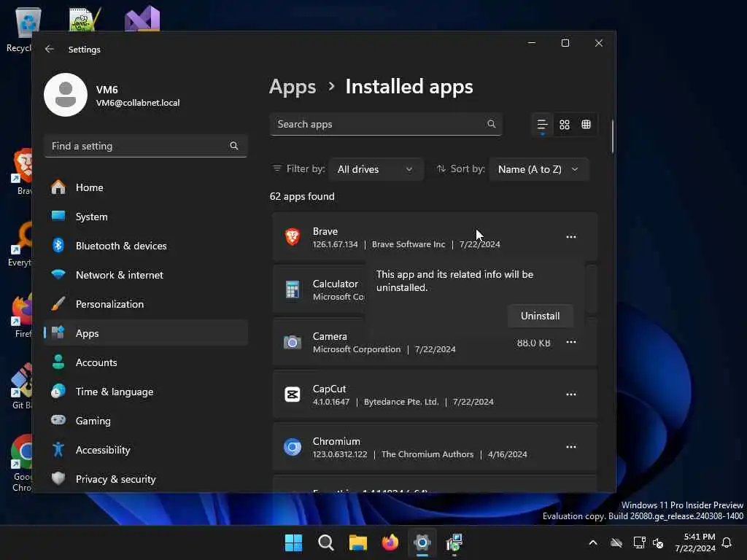Click the Bluetooth icon in sidebar
The image size is (747, 560).
(x=58, y=245)
